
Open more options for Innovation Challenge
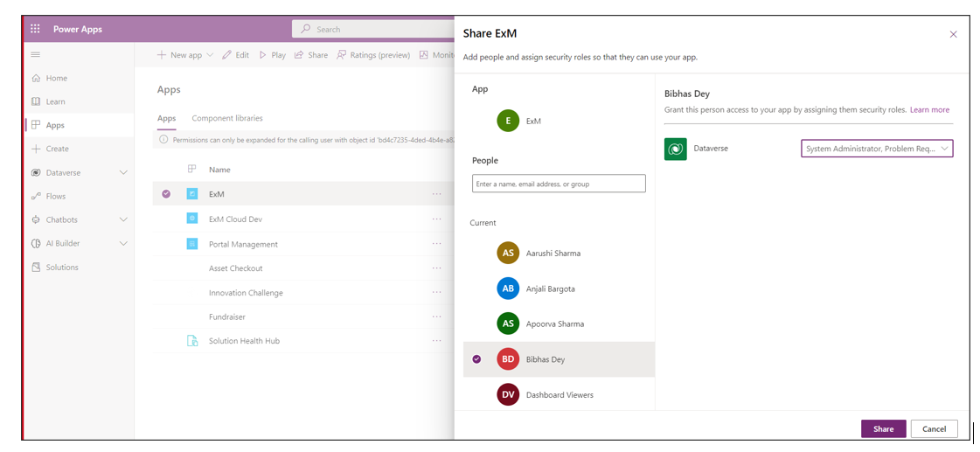pos(436,293)
